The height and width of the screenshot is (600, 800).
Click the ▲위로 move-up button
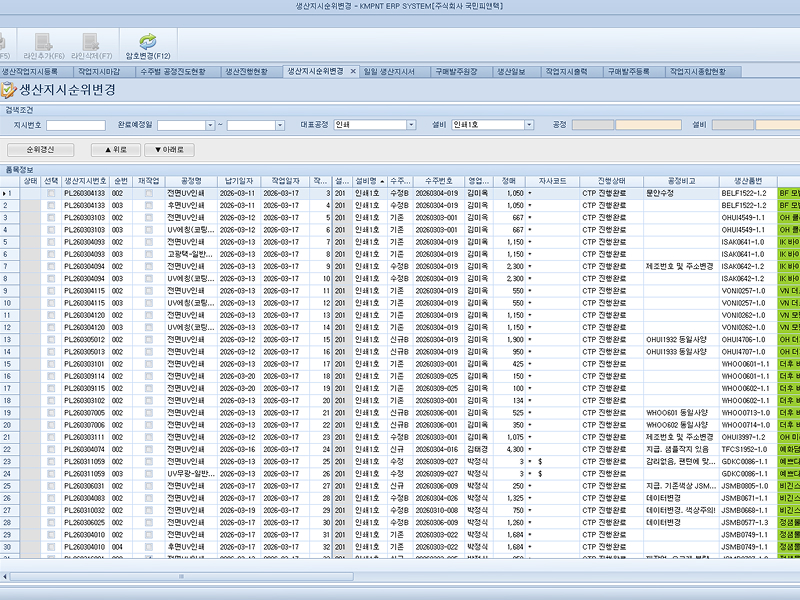click(115, 149)
